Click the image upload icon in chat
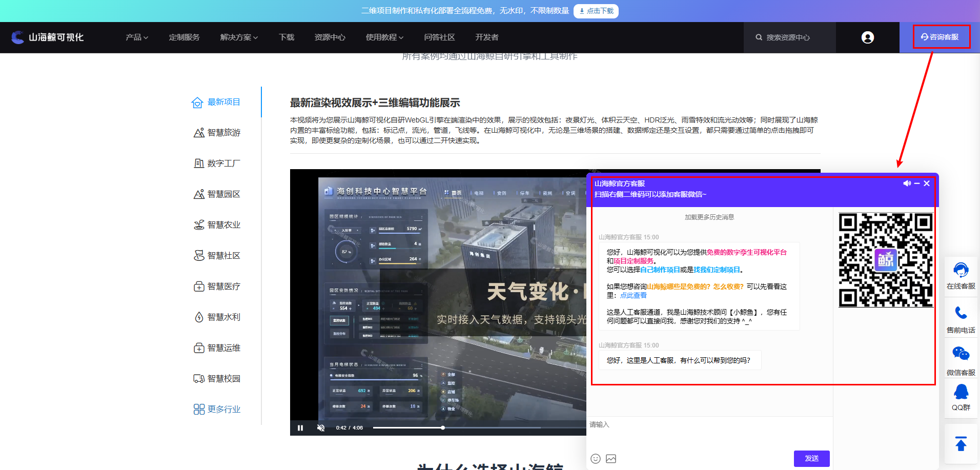The image size is (980, 470). 611,459
